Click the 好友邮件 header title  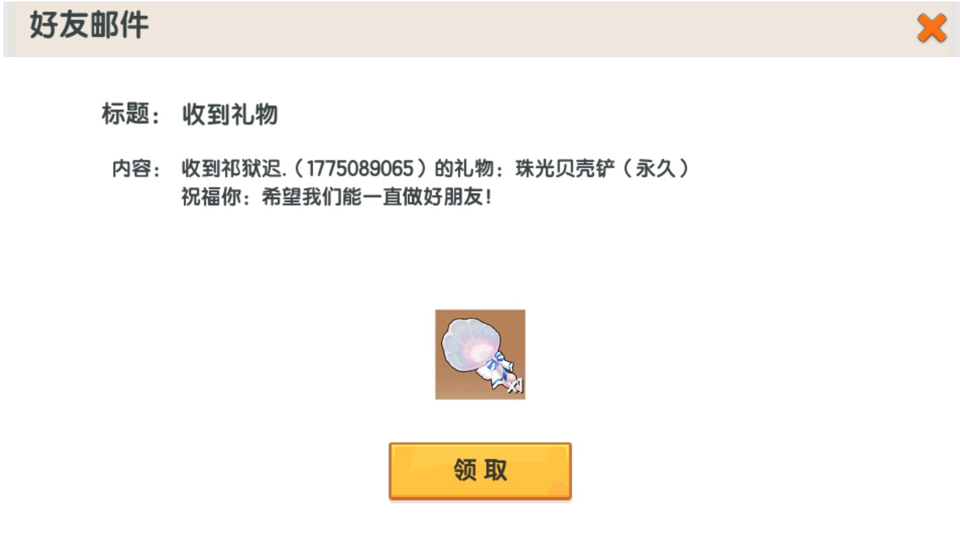coord(89,26)
